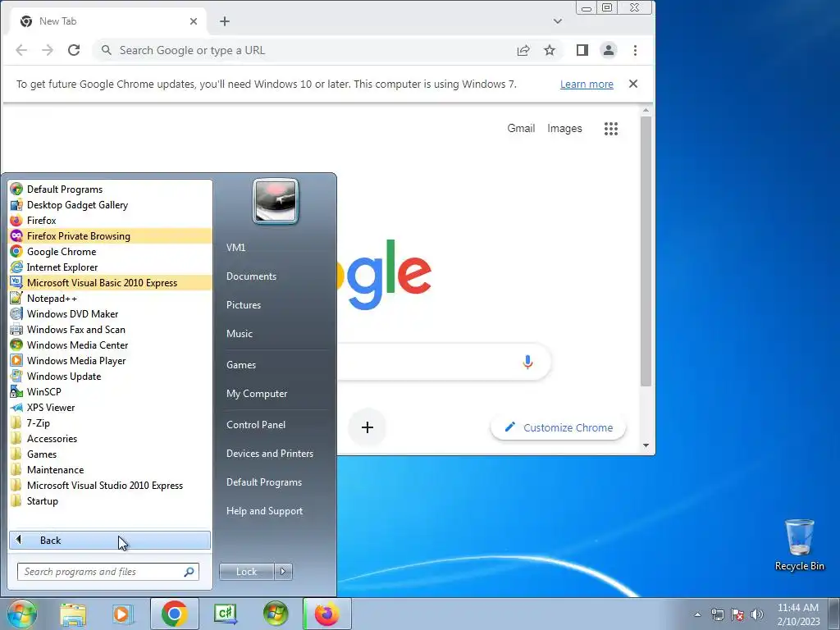Launch Desktop Gadget Gallery

coord(111,204)
